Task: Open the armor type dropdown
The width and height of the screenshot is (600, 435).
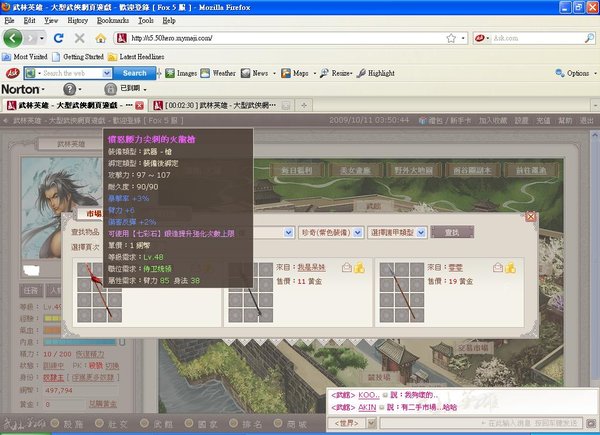Action: pyautogui.click(x=397, y=232)
